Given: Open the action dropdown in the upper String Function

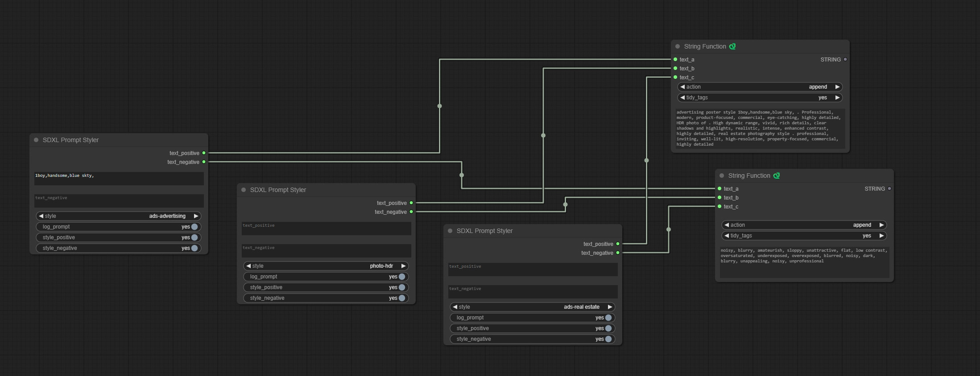Looking at the screenshot, I should 760,87.
